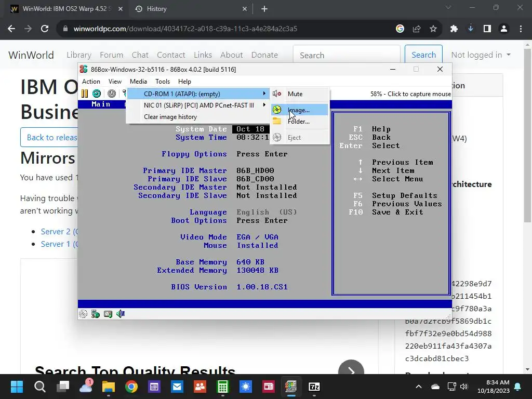
Task: Click the Google icon in Chrome address bar
Action: pos(400,29)
